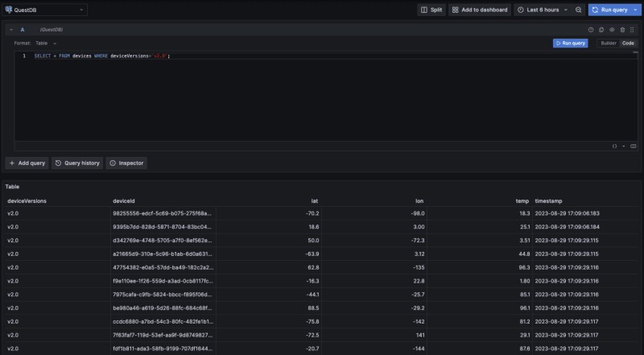Open the Inspector
644x355 pixels.
coord(126,163)
